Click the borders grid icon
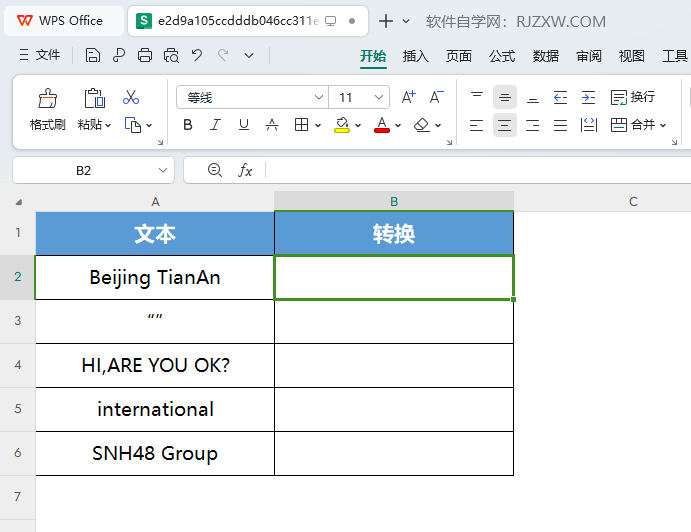This screenshot has height=532, width=691. [301, 125]
